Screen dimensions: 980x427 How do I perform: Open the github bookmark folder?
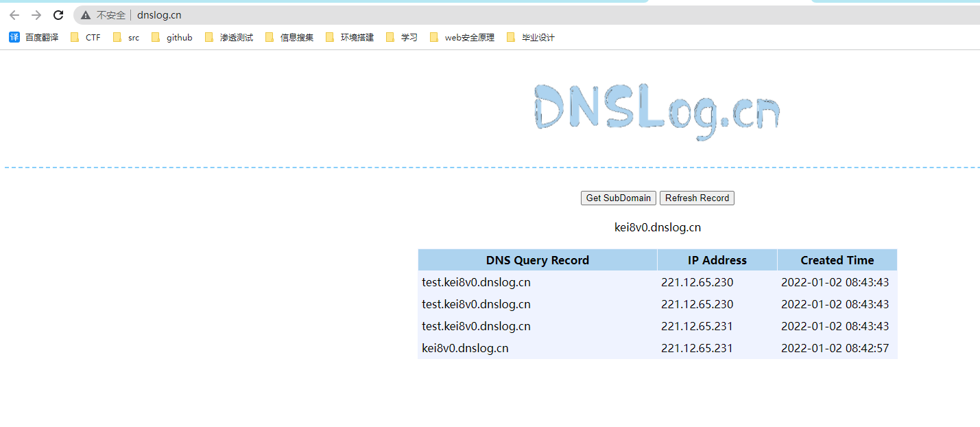click(x=172, y=38)
